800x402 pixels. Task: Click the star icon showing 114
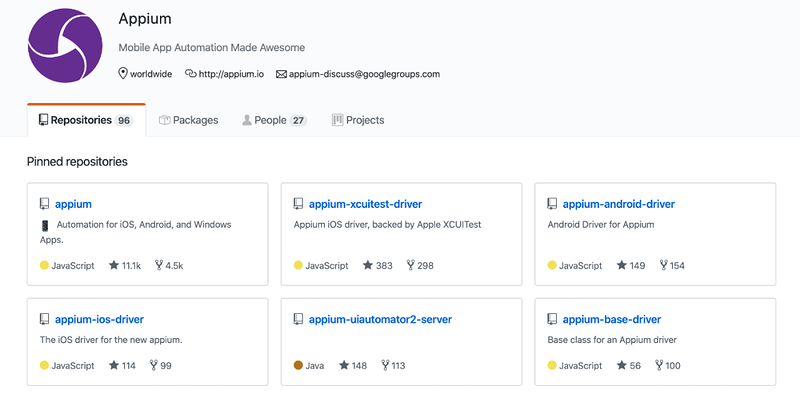pos(114,365)
